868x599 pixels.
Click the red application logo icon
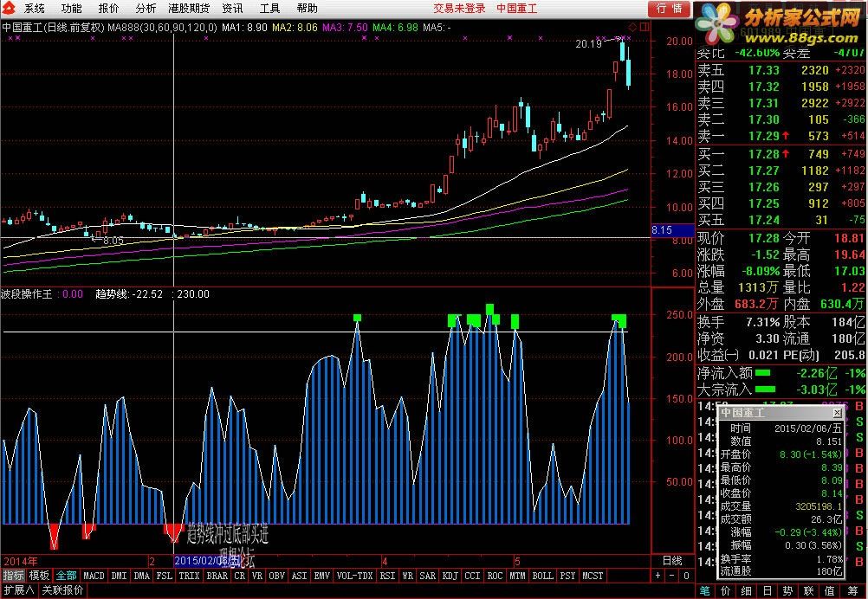coord(9,9)
